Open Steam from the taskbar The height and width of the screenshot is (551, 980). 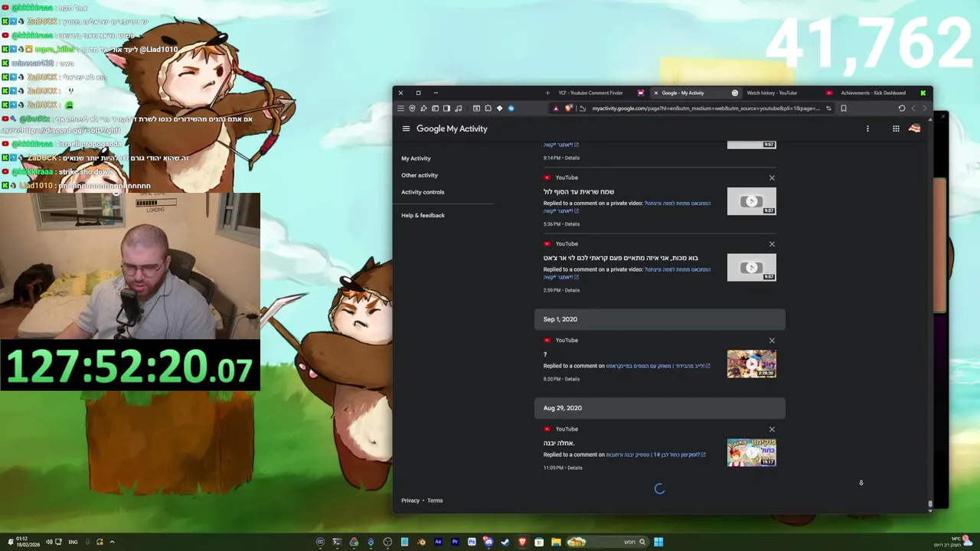point(505,542)
